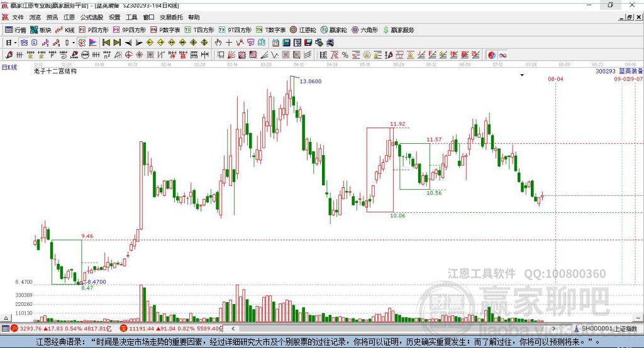Click the jump-to-first bar icon

coord(106,43)
